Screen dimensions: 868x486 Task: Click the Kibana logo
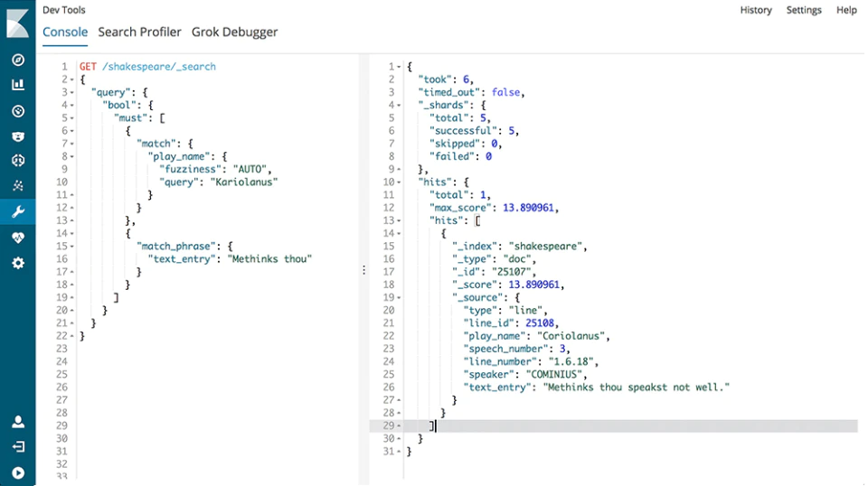click(x=18, y=23)
